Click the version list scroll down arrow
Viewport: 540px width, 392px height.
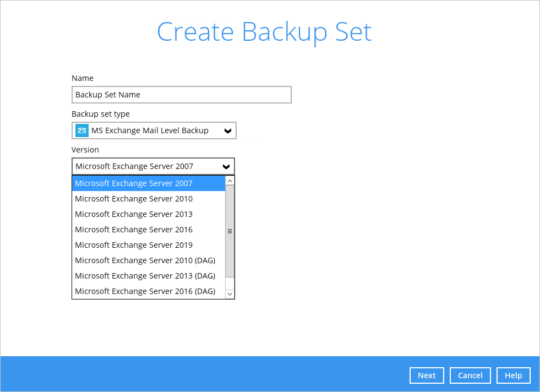230,294
